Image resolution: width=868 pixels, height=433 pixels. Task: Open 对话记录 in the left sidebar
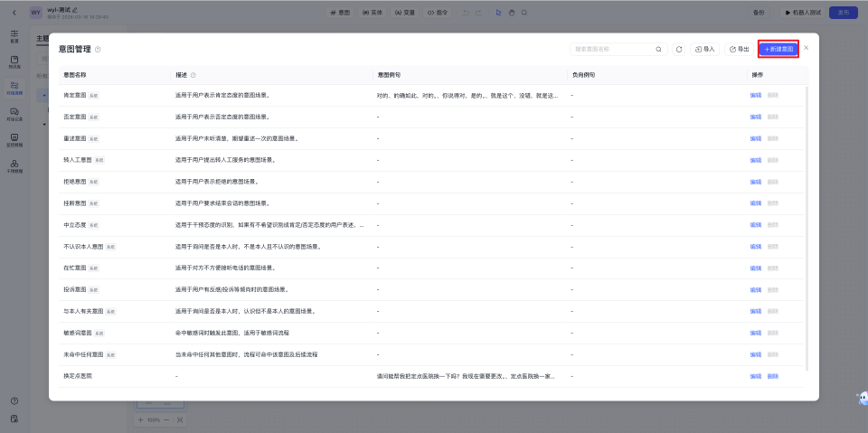[x=14, y=114]
